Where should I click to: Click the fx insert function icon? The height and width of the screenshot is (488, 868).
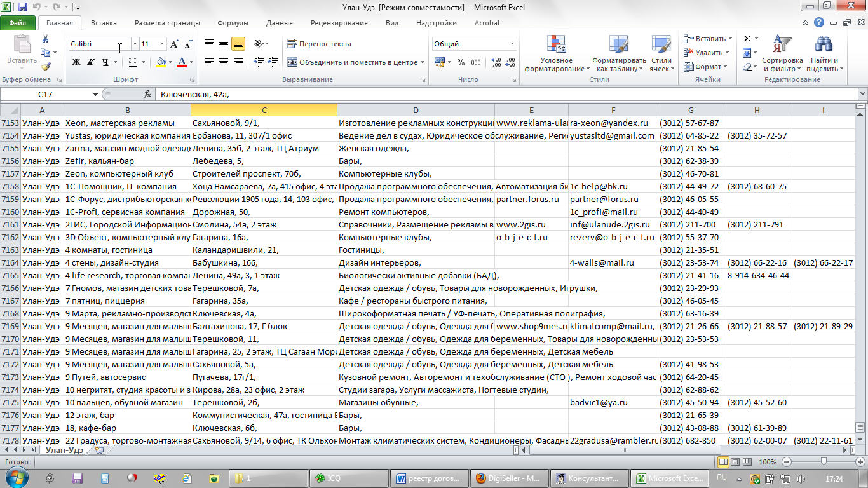click(147, 94)
